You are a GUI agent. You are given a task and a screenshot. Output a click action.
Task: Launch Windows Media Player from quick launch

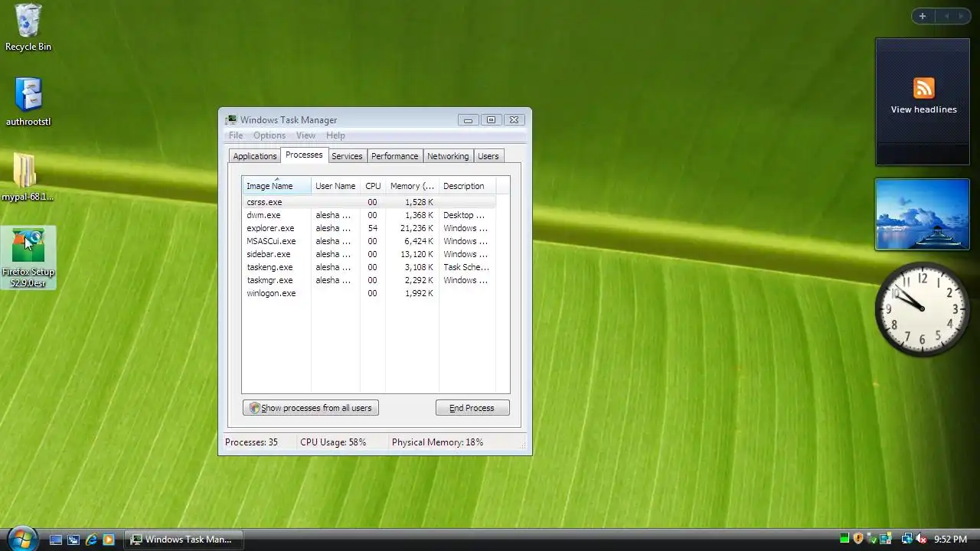[109, 540]
